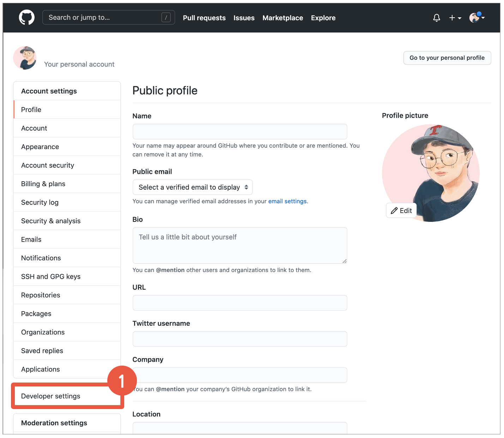The height and width of the screenshot is (438, 504).
Task: Open the plus create-new dropdown
Action: 455,18
